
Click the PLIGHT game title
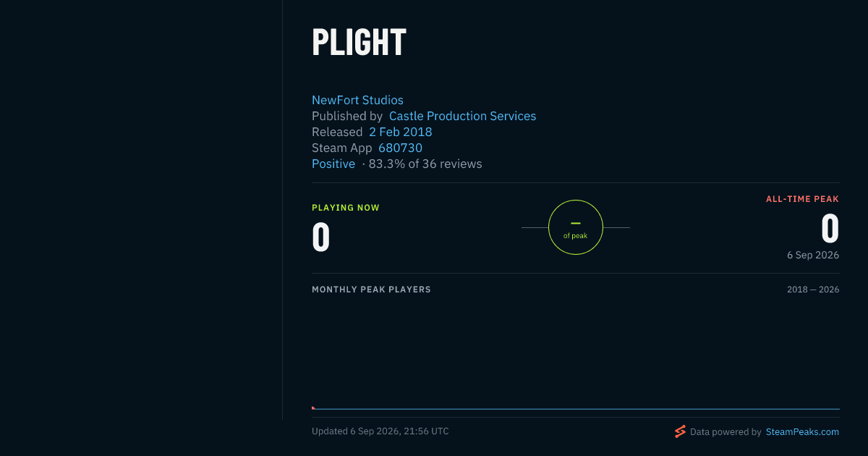pos(359,42)
